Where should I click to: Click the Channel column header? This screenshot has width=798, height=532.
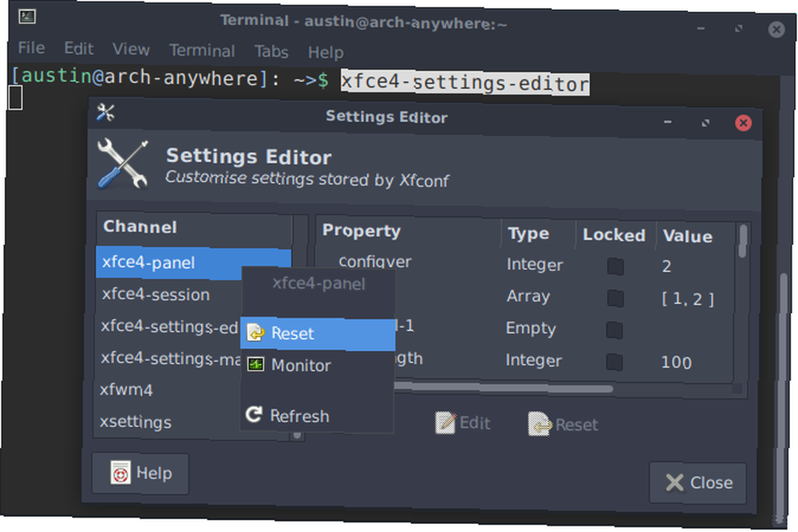coord(194,228)
